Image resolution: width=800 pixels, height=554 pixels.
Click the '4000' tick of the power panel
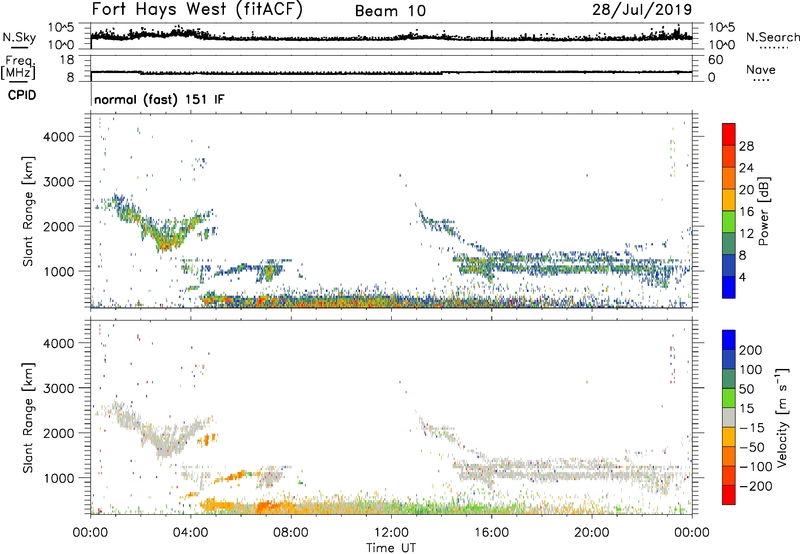tap(59, 137)
